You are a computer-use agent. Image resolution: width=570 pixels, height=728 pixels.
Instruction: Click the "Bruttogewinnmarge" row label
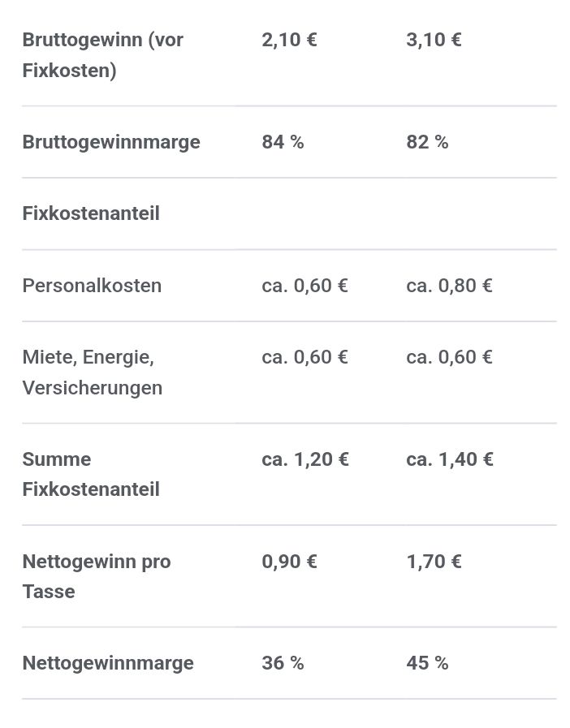111,142
